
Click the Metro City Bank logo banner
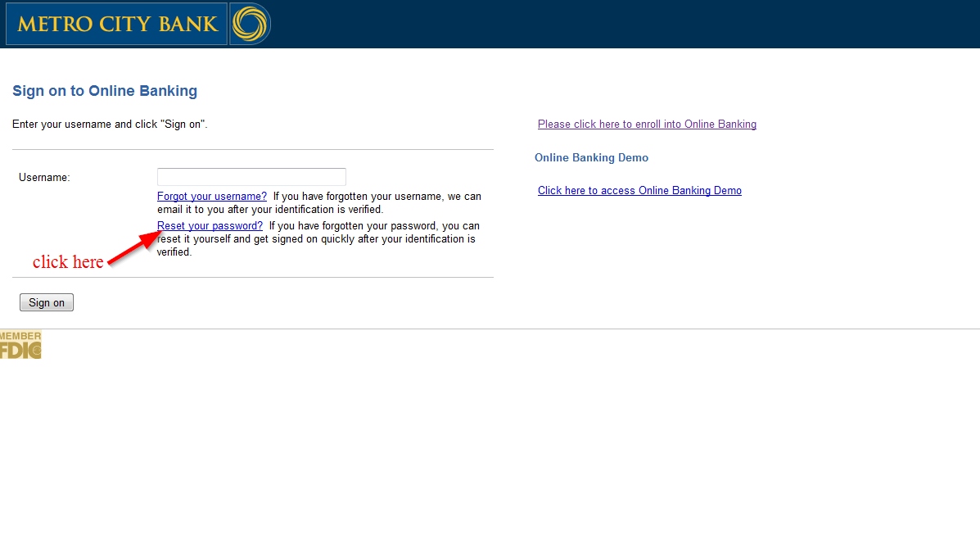(x=117, y=24)
